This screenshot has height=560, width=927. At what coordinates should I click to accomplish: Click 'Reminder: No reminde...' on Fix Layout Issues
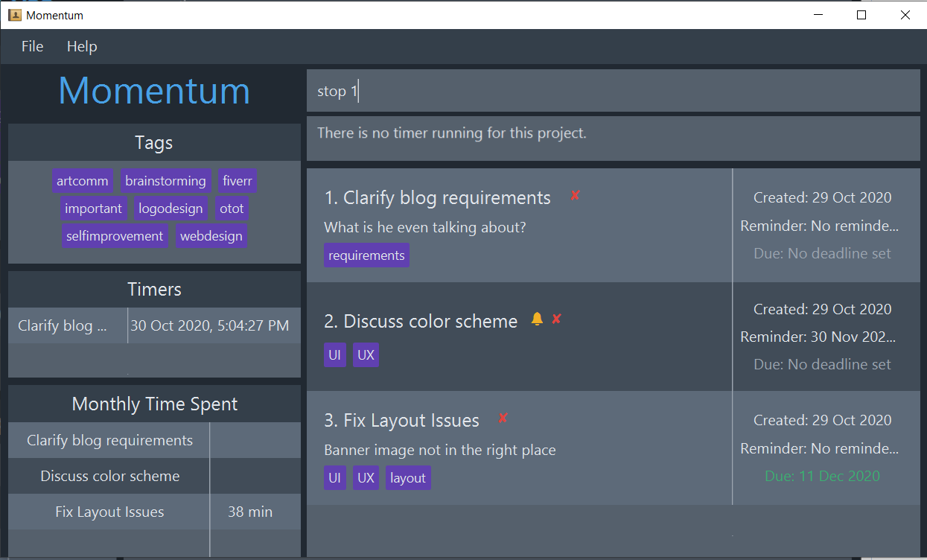click(819, 448)
